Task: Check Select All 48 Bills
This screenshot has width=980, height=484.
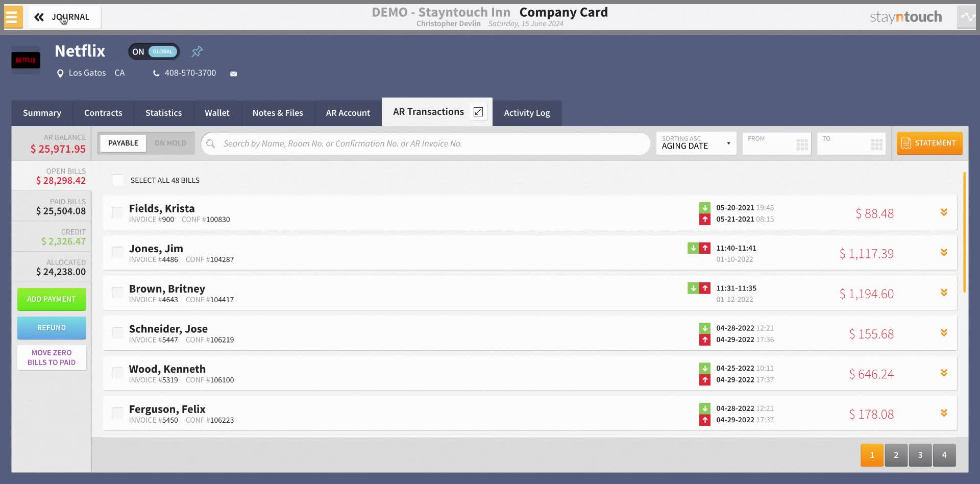Action: point(118,180)
